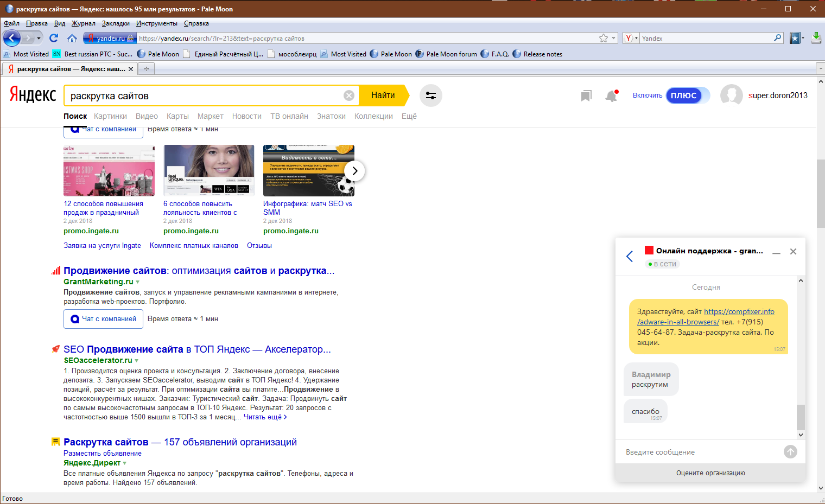Viewport: 825px width, 504px height.
Task: Click Чат с компанией under GrantMarketing
Action: [x=103, y=319]
